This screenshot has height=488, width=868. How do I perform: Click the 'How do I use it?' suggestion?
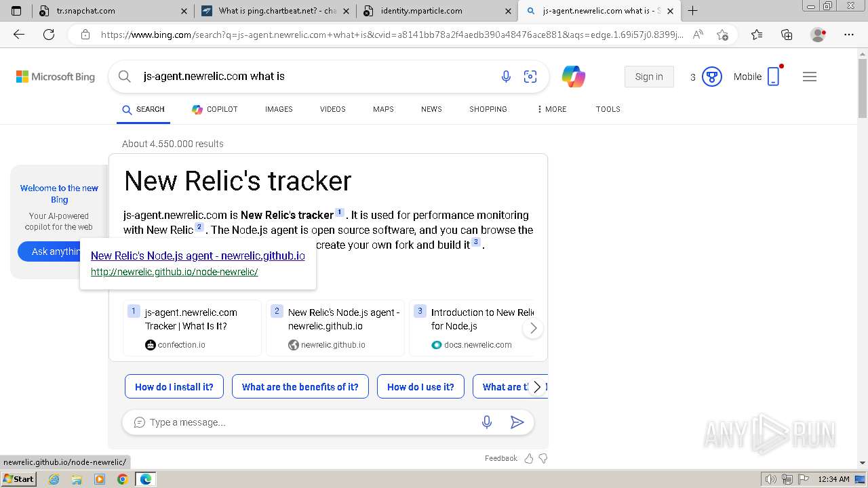click(x=420, y=387)
